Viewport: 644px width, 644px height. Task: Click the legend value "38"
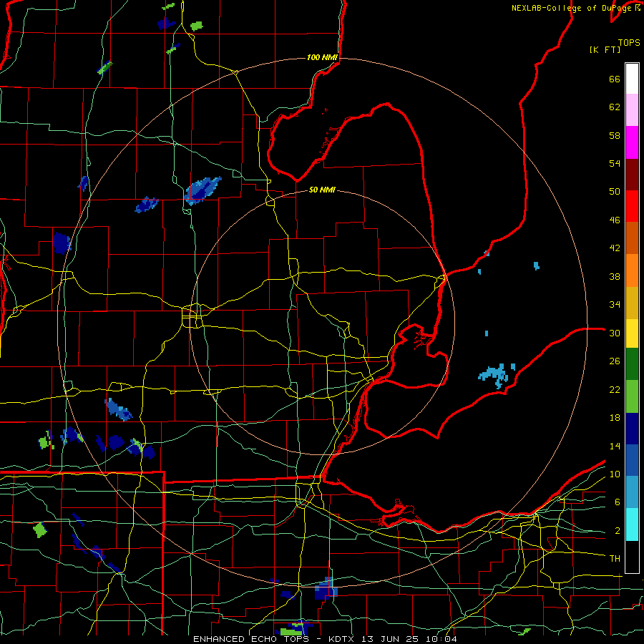[615, 276]
